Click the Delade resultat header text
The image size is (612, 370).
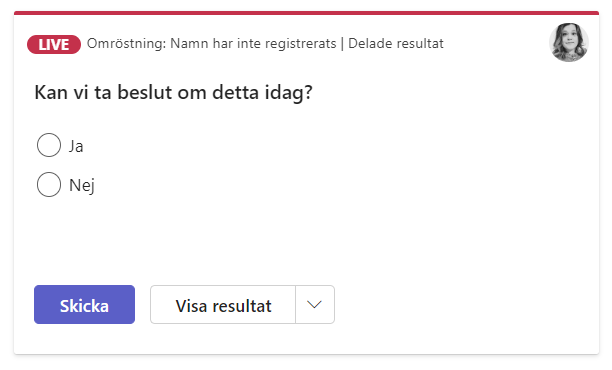coord(396,43)
